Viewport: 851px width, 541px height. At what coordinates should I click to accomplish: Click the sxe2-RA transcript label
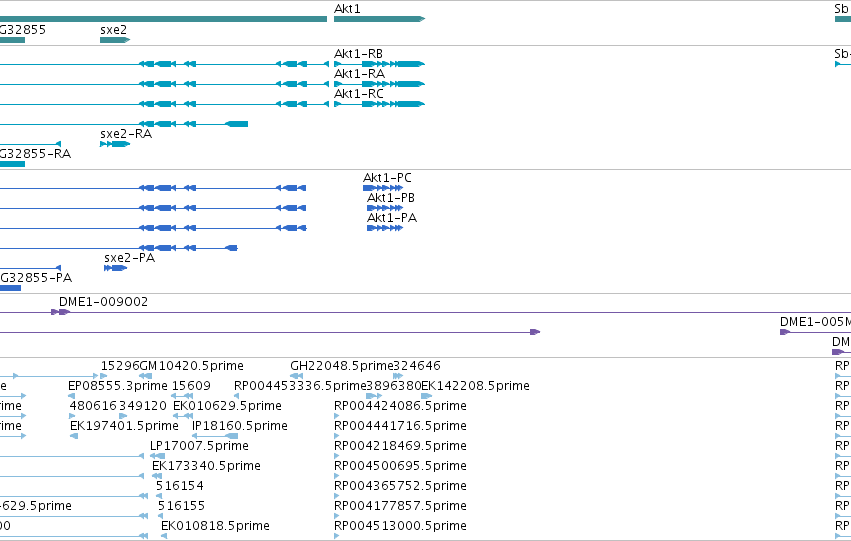tap(126, 134)
